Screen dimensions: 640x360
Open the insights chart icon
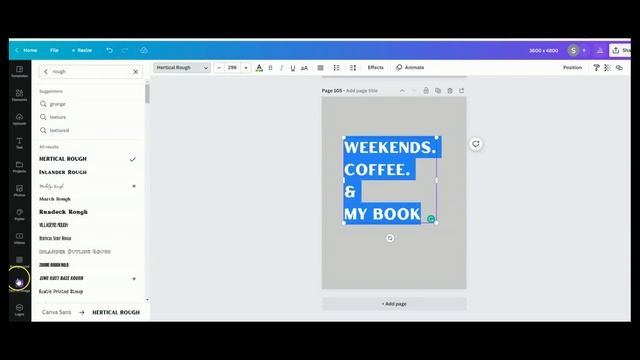pyautogui.click(x=600, y=50)
